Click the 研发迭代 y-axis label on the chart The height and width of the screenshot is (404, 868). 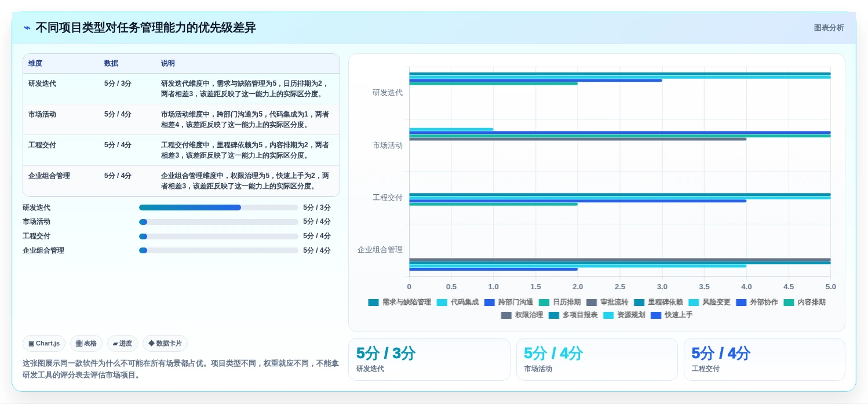click(388, 92)
